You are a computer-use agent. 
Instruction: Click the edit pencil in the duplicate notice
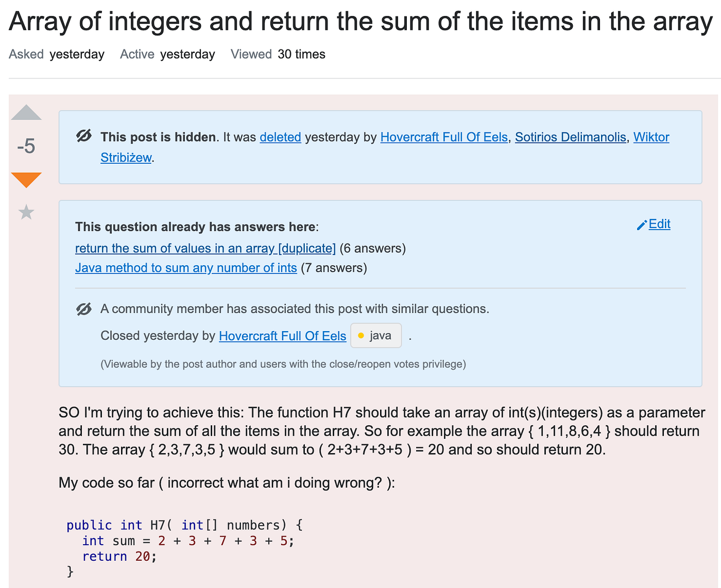(641, 224)
